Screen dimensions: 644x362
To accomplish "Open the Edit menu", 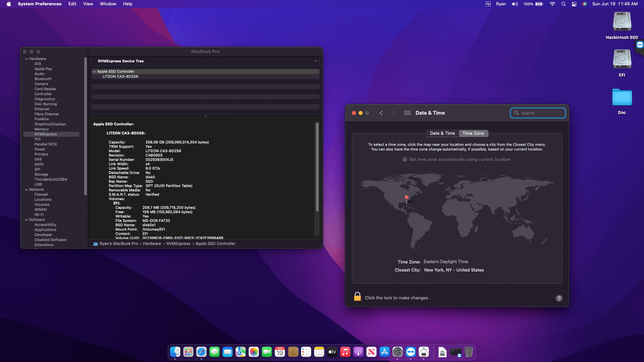I will pyautogui.click(x=72, y=4).
